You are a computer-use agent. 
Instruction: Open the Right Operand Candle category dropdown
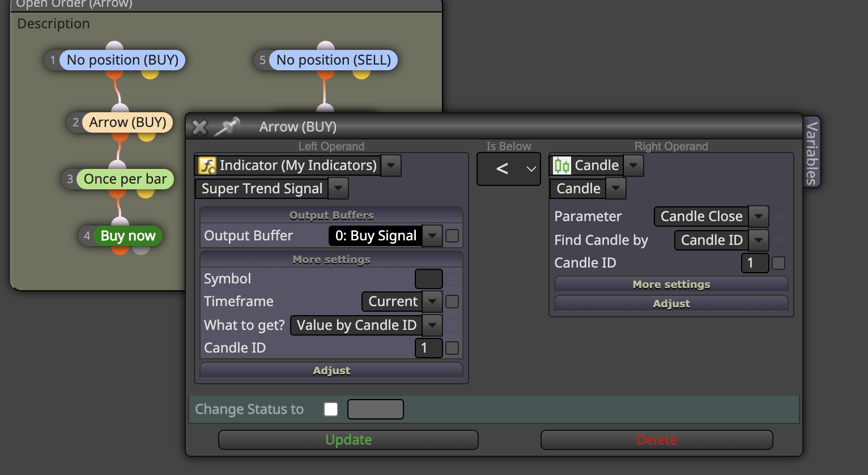click(633, 166)
